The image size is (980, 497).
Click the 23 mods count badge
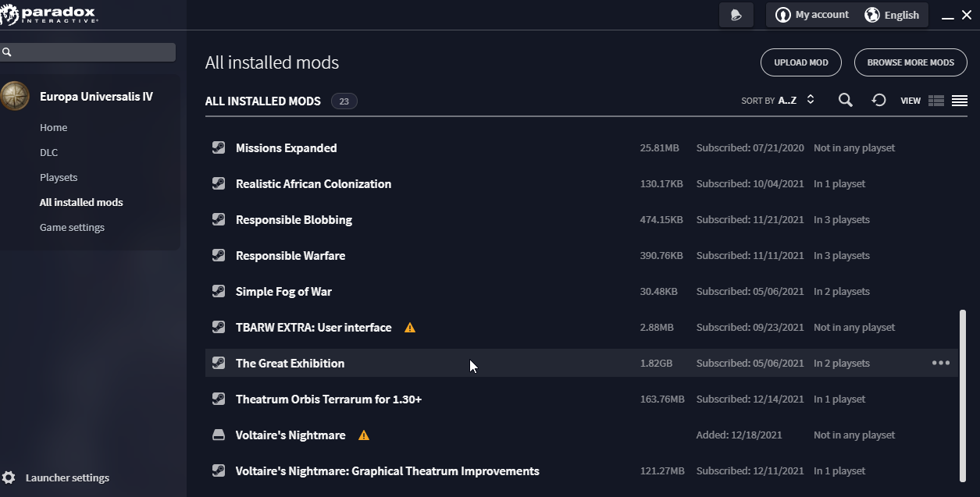[344, 101]
